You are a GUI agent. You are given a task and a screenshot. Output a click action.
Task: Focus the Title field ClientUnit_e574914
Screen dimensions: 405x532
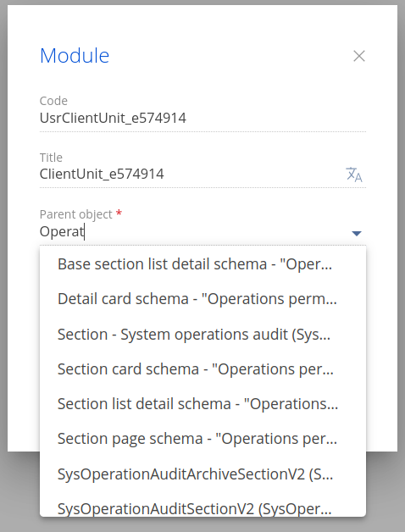point(190,174)
